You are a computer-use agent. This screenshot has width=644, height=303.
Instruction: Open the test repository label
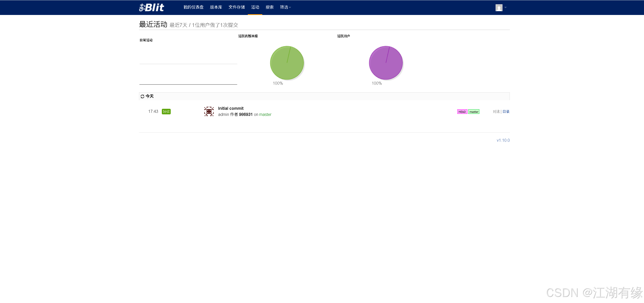166,112
